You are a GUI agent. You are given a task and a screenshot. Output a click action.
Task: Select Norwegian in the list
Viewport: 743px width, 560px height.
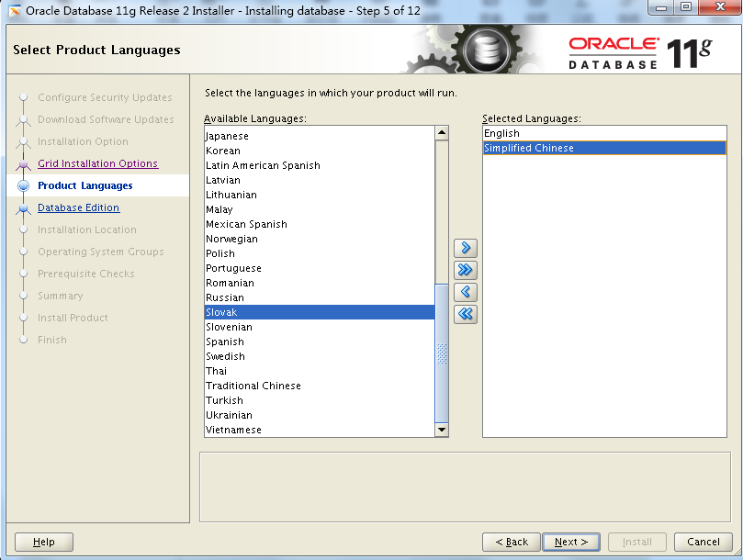320,239
